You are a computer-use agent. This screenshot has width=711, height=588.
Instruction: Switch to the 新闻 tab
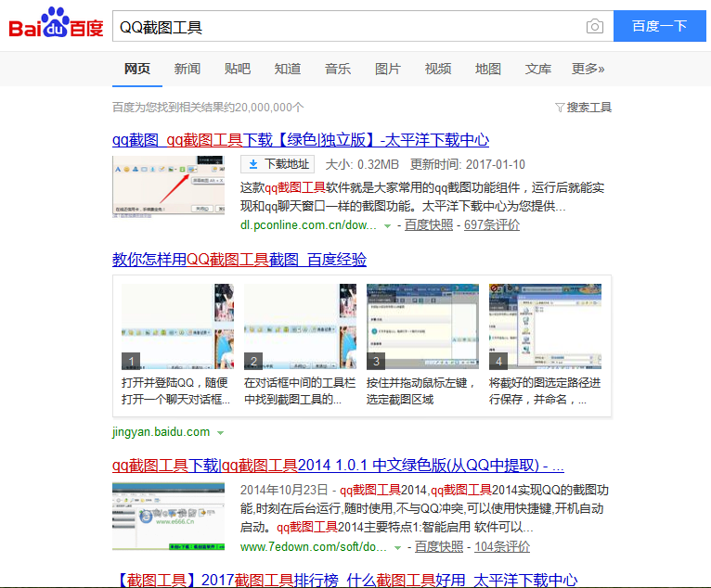[x=187, y=69]
